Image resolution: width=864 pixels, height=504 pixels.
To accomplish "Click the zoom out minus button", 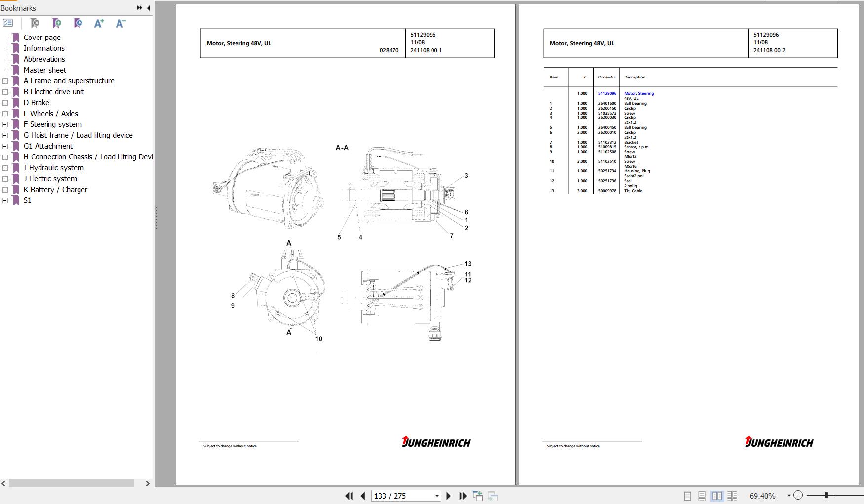I will pos(798,495).
